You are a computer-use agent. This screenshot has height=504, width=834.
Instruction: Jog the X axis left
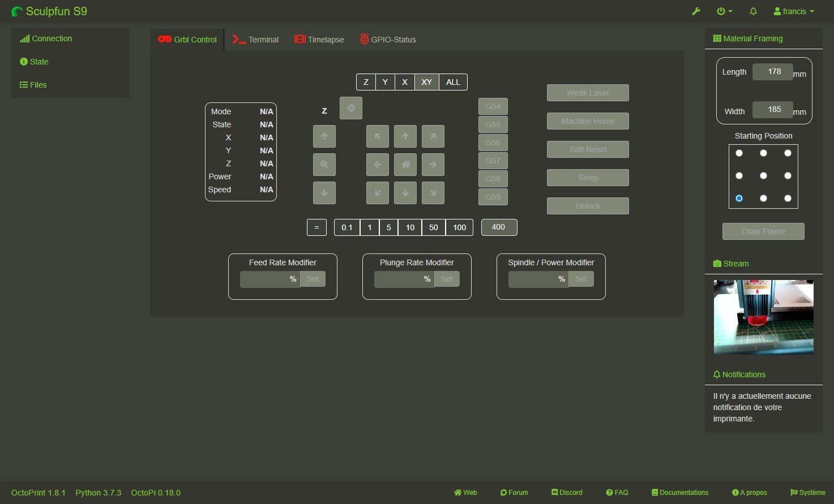point(378,165)
